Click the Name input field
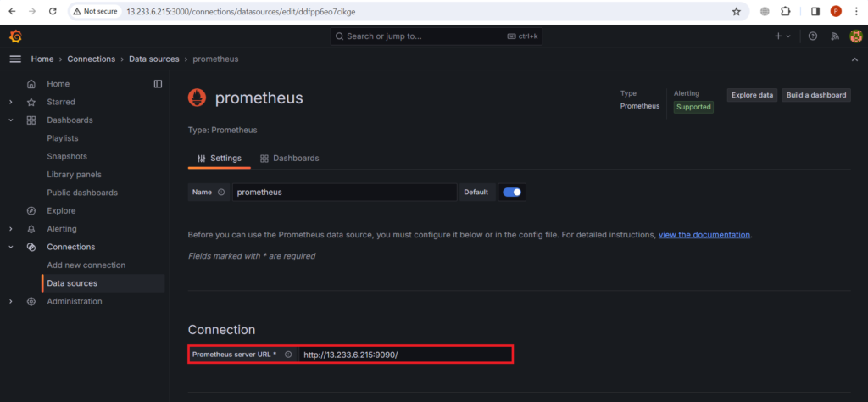Screen dimensions: 868x402 coord(344,193)
